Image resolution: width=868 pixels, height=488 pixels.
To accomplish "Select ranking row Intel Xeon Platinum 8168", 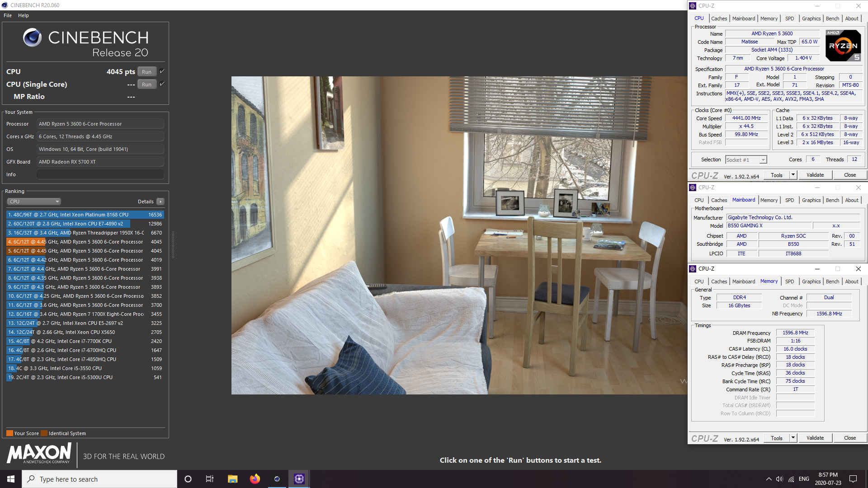I will point(85,215).
